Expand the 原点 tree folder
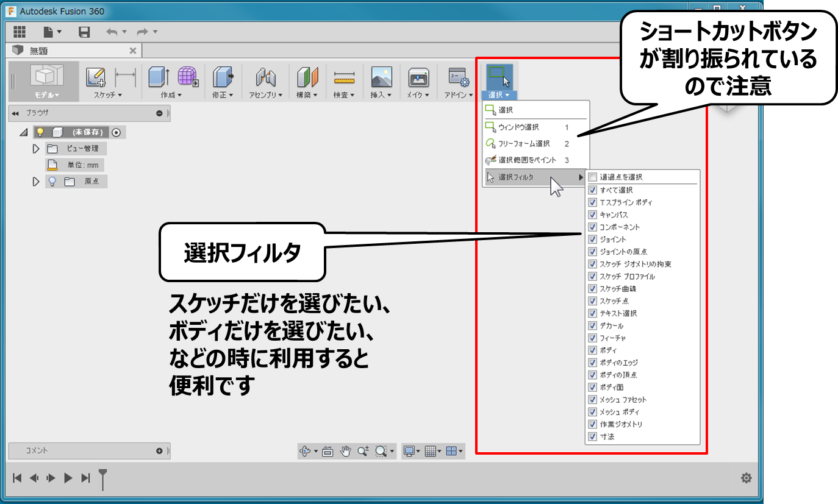The width and height of the screenshot is (838, 504). pyautogui.click(x=36, y=181)
